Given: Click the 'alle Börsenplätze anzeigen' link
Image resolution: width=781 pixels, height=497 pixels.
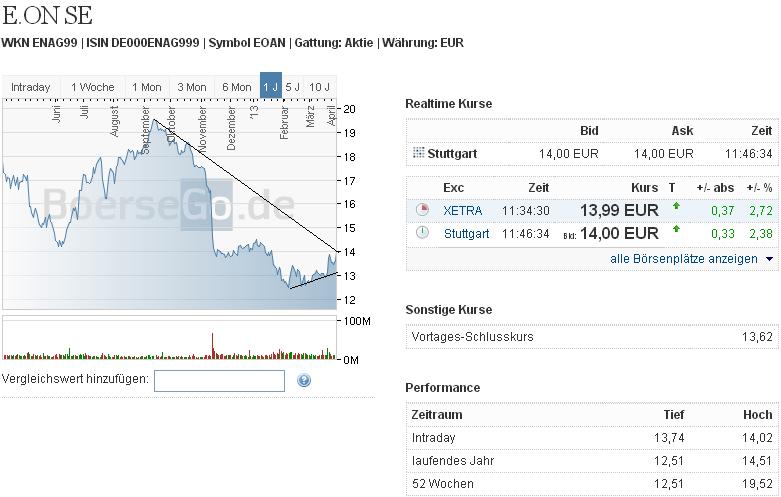Looking at the screenshot, I should click(x=684, y=259).
